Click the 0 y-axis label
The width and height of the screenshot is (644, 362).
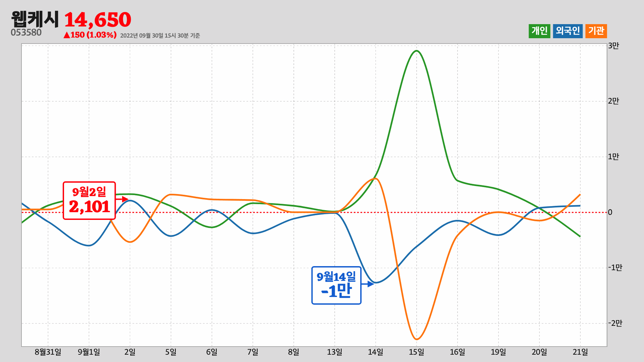(x=610, y=212)
